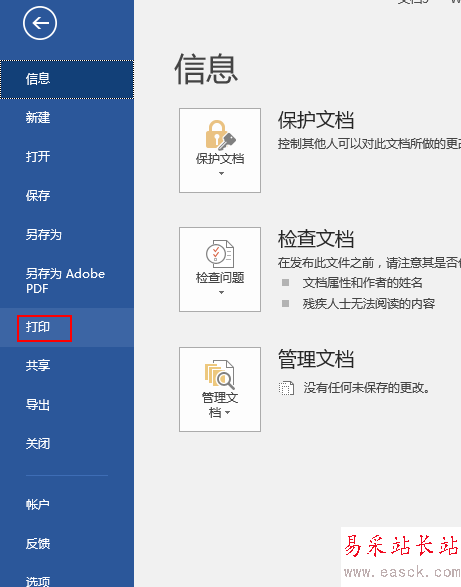Click the back arrow circle icon
The height and width of the screenshot is (587, 461).
click(40, 23)
